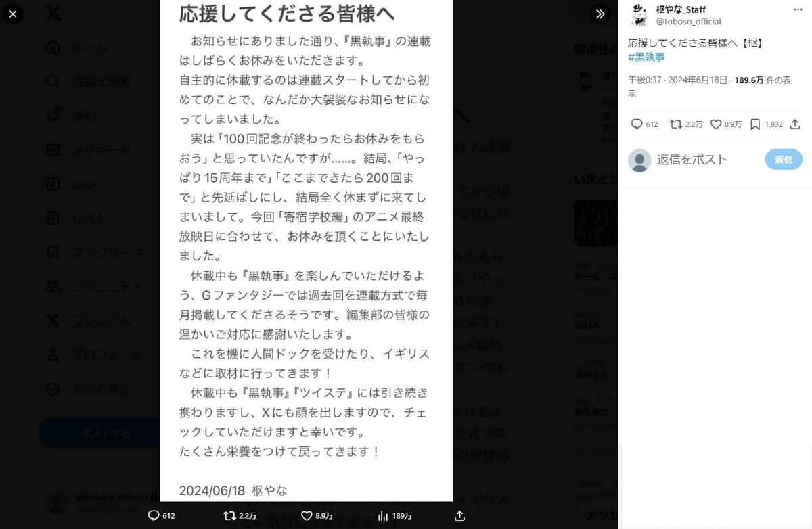This screenshot has width=812, height=529.
Task: Select the Communities icon in the sidebar
Action: (51, 286)
